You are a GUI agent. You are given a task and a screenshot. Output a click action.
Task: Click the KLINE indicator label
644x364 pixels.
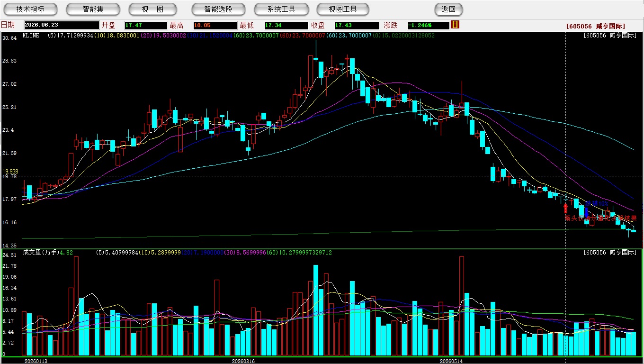click(31, 35)
